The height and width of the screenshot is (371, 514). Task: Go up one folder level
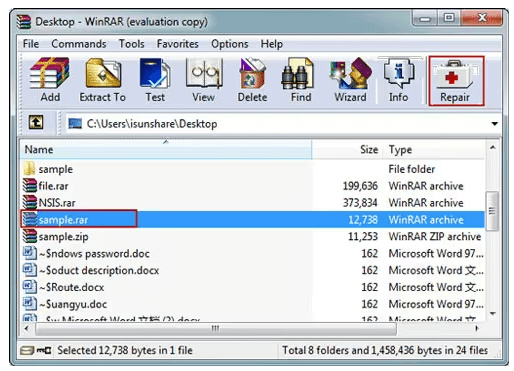coord(36,122)
